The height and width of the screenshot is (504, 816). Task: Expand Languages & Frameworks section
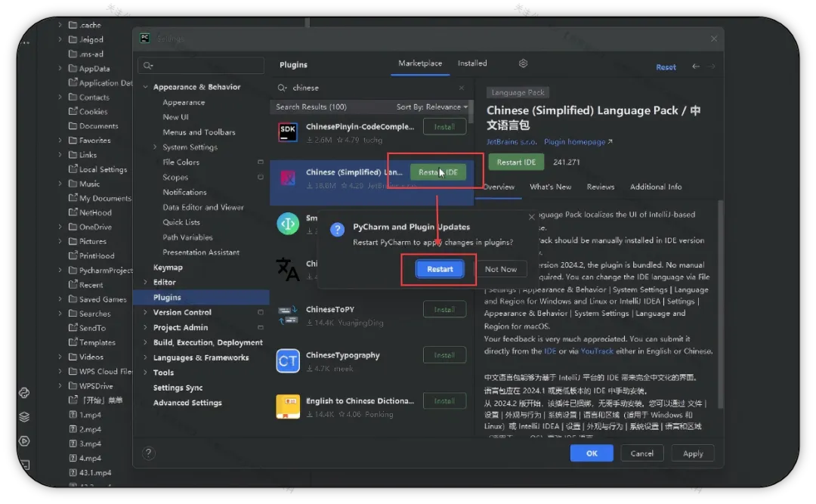(x=145, y=357)
